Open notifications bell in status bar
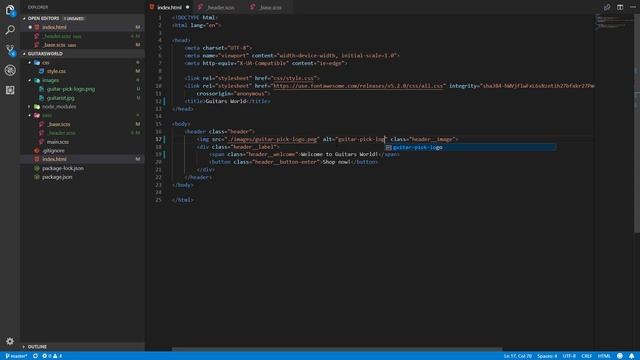This screenshot has height=360, width=640. point(631,356)
